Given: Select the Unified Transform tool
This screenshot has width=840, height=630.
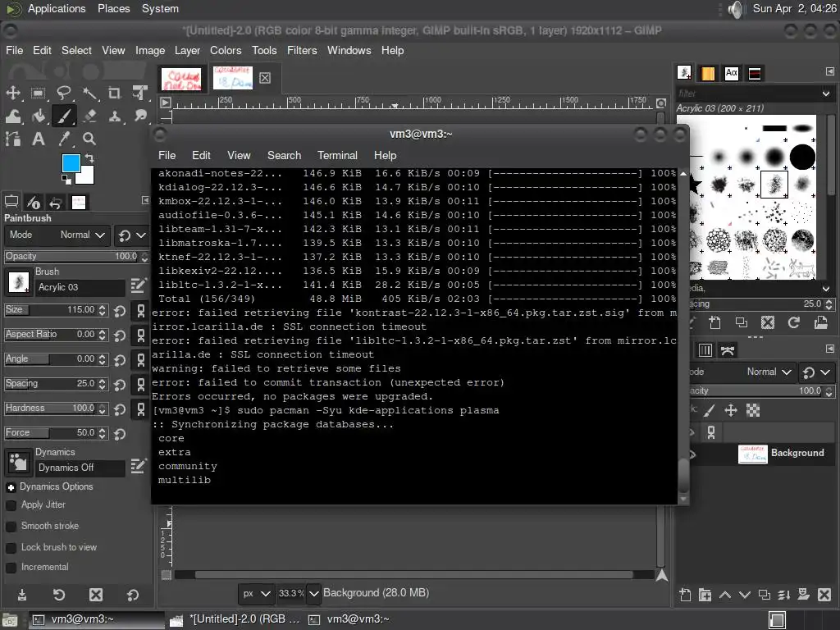Looking at the screenshot, I should 140,93.
